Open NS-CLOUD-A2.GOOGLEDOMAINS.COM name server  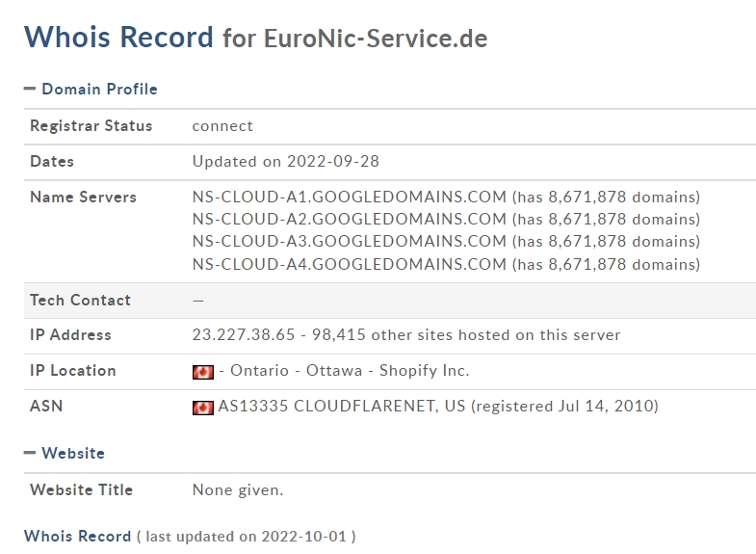350,220
